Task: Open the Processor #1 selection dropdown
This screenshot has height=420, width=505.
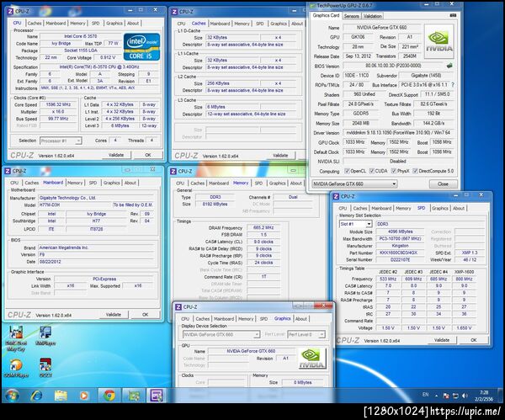Action: click(x=61, y=141)
